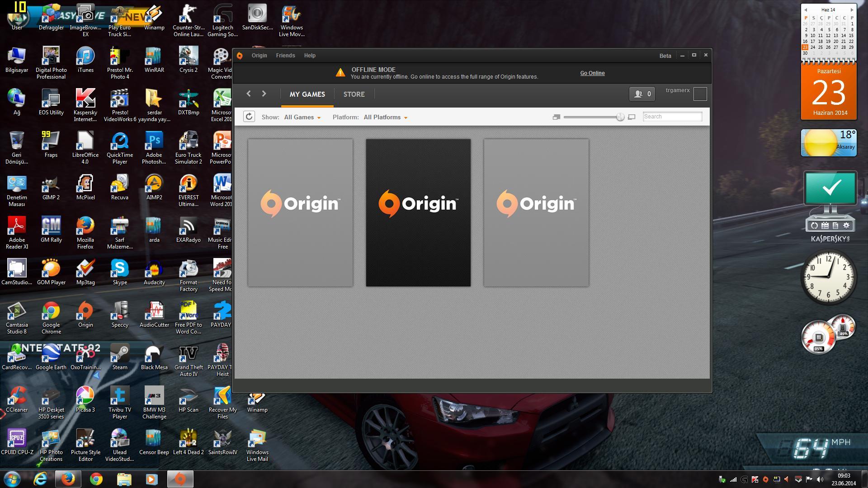Screen dimensions: 868x488
Task: Open the Windows Start button
Action: coord(12,479)
